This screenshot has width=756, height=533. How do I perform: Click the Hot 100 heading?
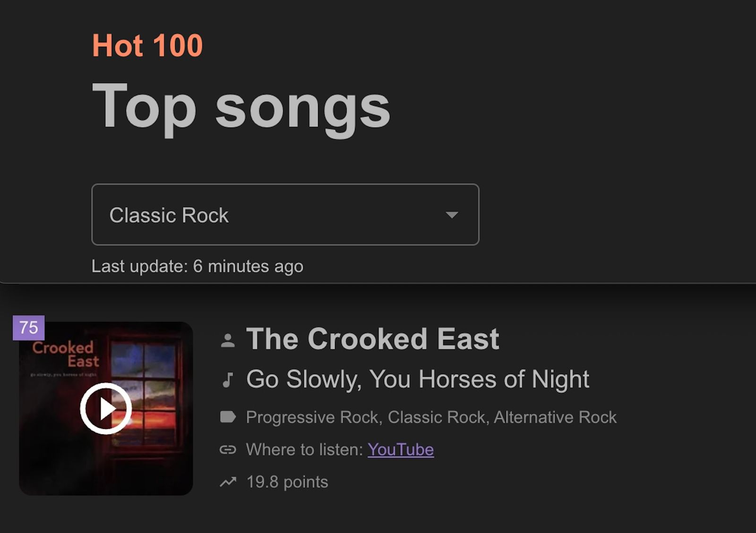pyautogui.click(x=147, y=46)
